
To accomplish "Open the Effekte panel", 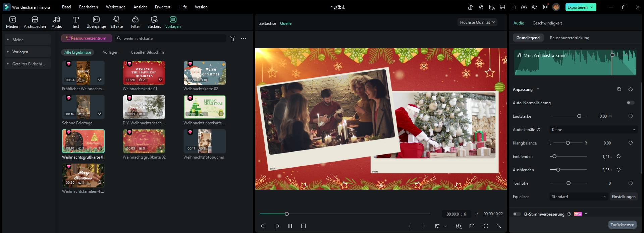I will [116, 22].
